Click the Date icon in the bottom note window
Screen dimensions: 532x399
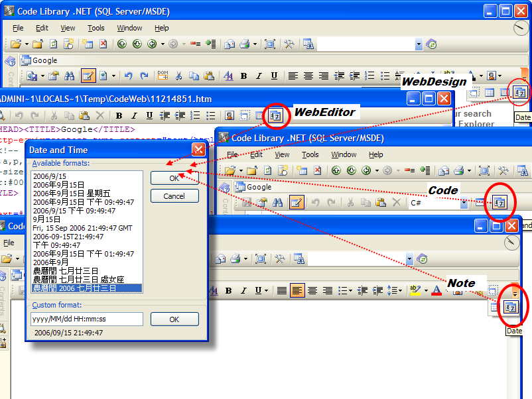click(x=511, y=308)
